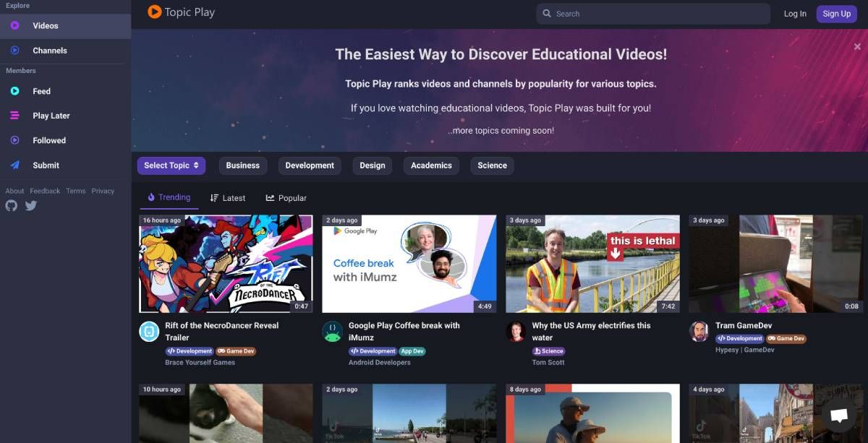Click the search magnifier icon
Image resolution: width=868 pixels, height=443 pixels.
click(547, 14)
